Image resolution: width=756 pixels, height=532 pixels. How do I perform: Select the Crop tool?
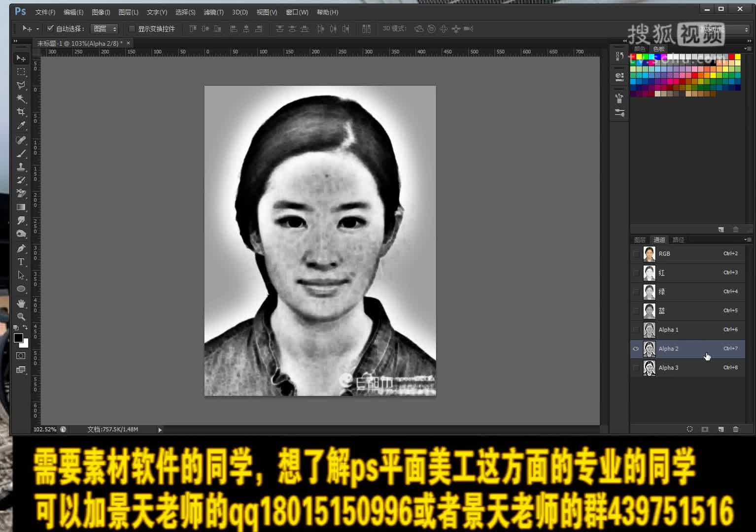click(x=21, y=112)
